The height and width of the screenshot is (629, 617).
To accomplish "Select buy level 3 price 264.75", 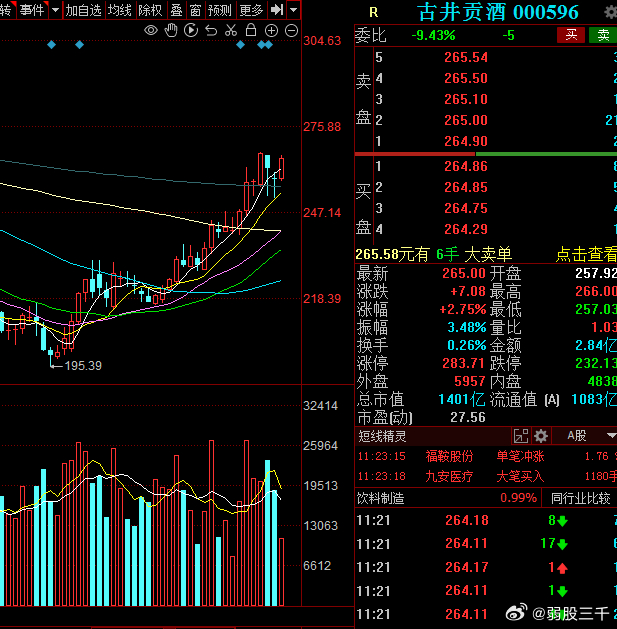I will 466,208.
